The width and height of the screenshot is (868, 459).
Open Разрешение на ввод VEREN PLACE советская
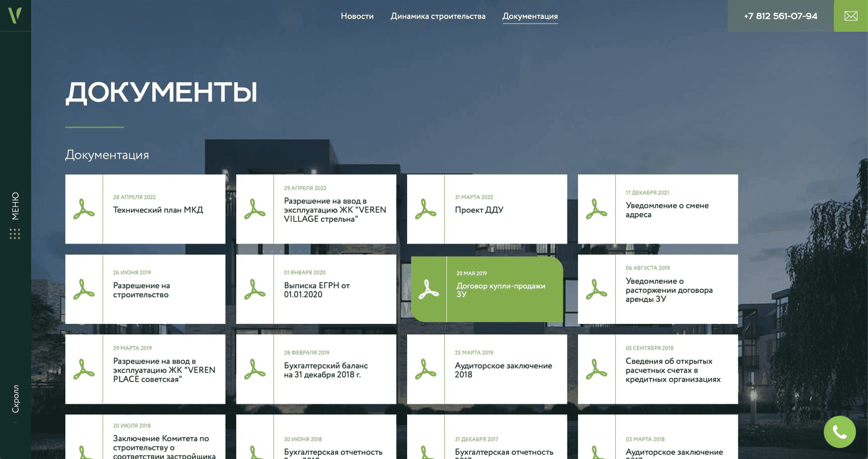164,370
